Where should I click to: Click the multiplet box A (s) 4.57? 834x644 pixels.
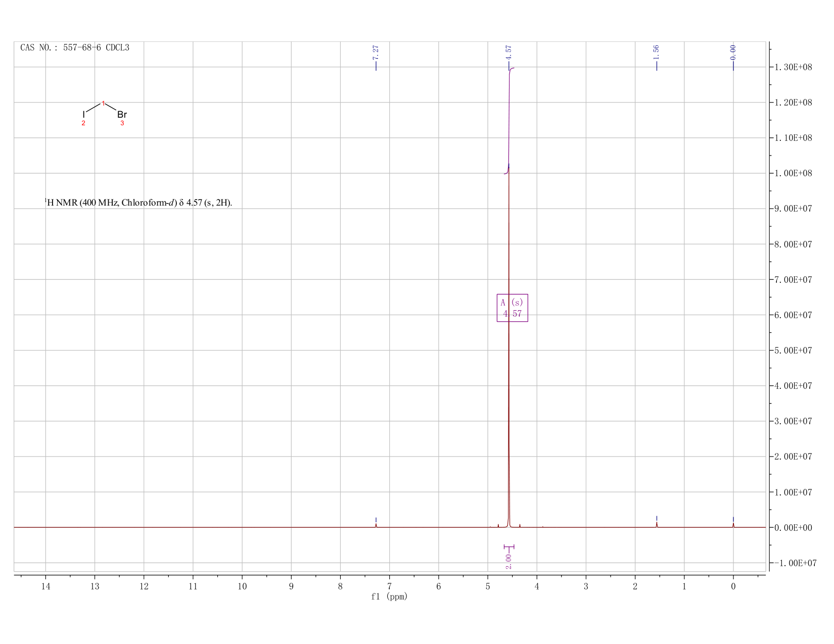(513, 308)
